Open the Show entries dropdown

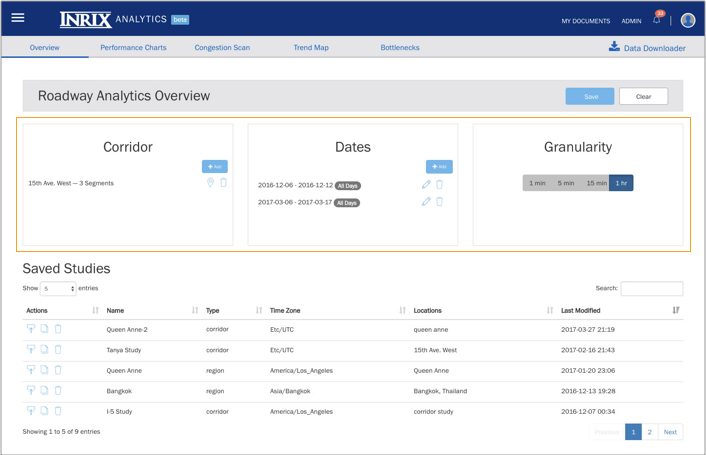tap(58, 288)
